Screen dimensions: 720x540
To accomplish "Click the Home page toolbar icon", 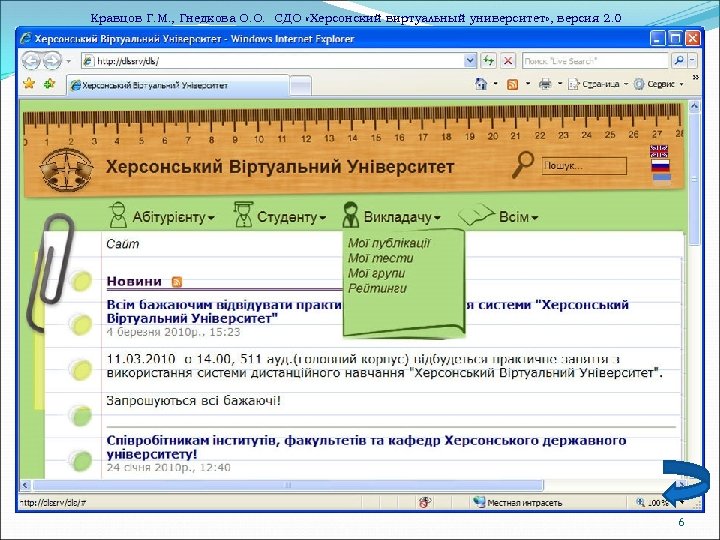I will [481, 84].
